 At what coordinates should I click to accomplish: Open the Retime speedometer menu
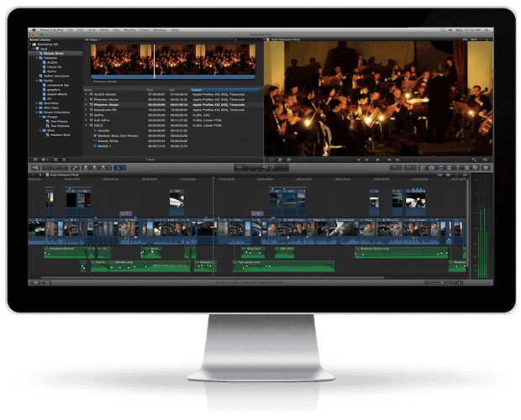pos(410,168)
